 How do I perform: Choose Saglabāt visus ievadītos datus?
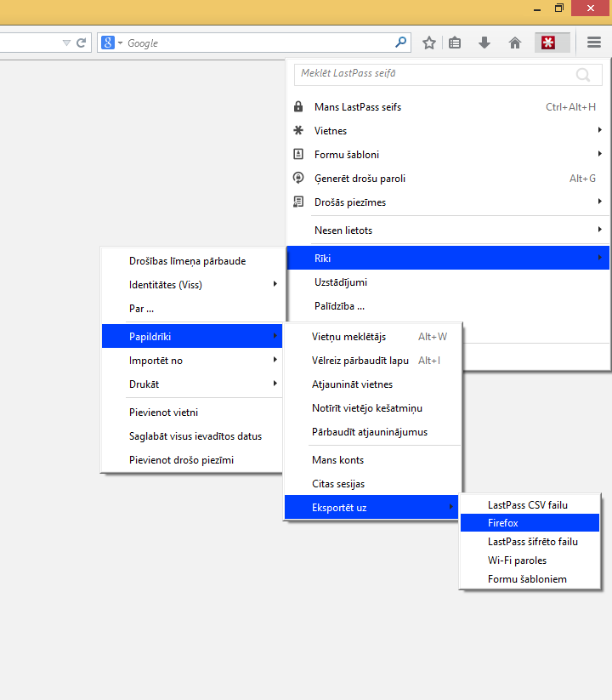coord(192,436)
